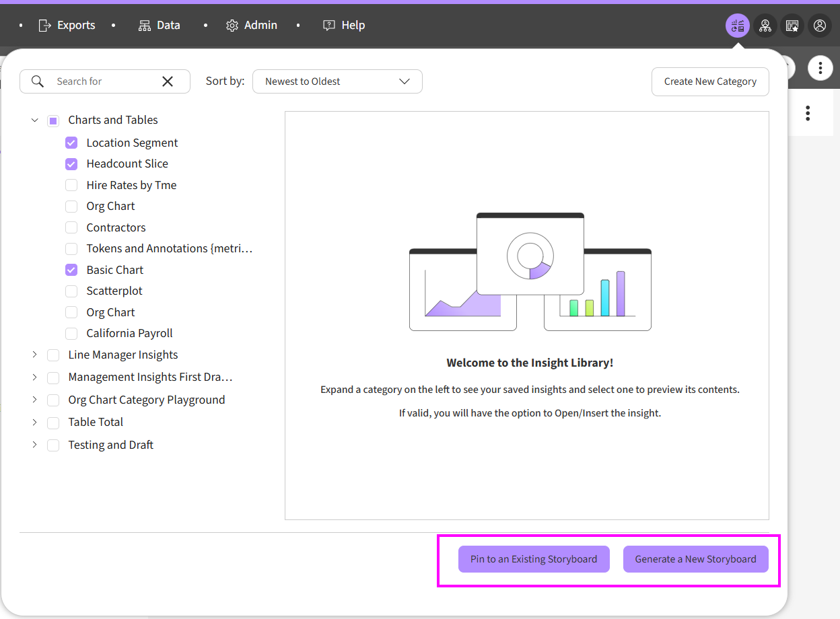Click Generate a New Storyboard button
This screenshot has width=840, height=619.
point(695,559)
